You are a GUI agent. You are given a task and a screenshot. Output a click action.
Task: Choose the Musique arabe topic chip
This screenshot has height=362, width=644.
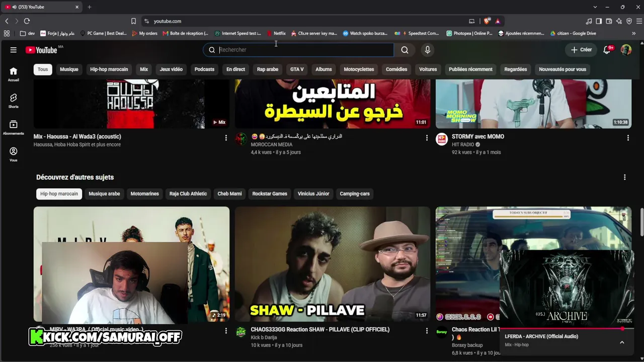(x=104, y=194)
